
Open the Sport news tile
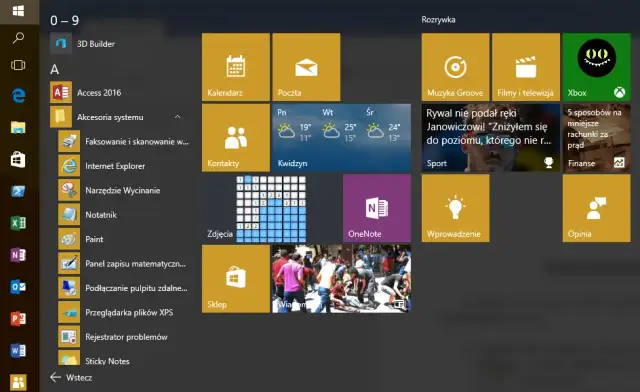491,138
